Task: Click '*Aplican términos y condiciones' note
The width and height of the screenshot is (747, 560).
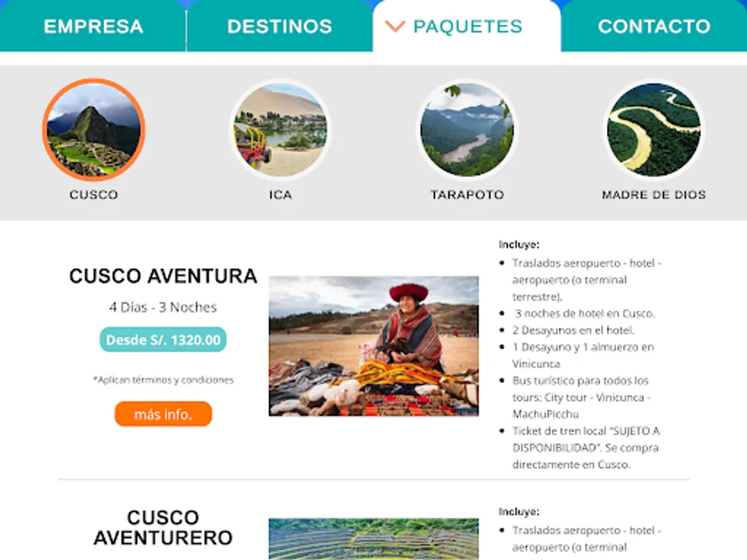Action: [x=163, y=379]
